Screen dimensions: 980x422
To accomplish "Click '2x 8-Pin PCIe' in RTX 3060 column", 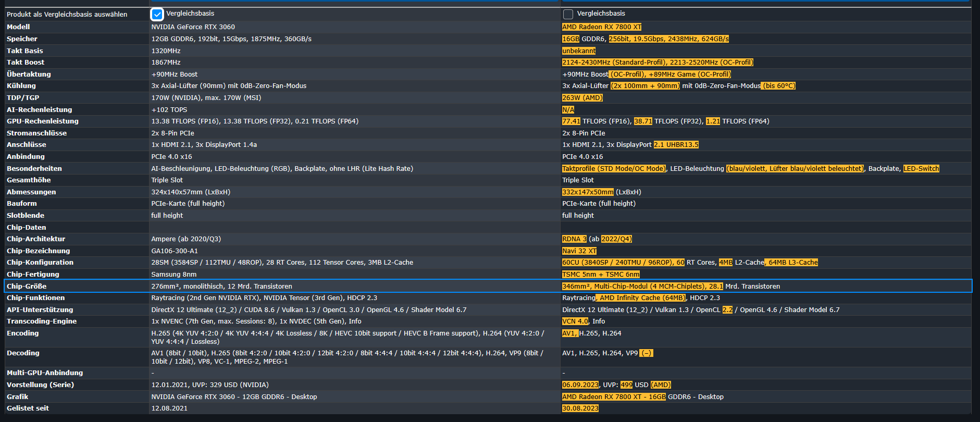I will (172, 133).
